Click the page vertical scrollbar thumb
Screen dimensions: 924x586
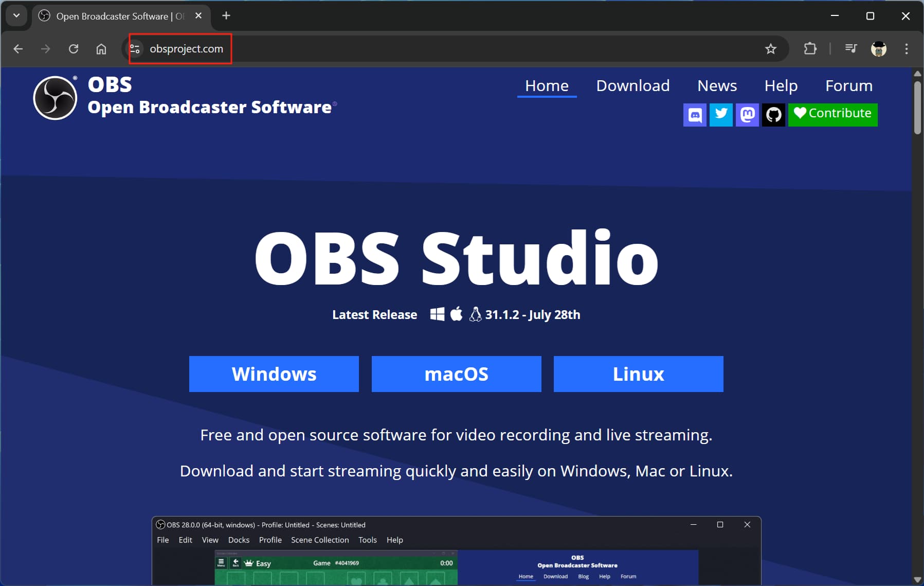917,108
